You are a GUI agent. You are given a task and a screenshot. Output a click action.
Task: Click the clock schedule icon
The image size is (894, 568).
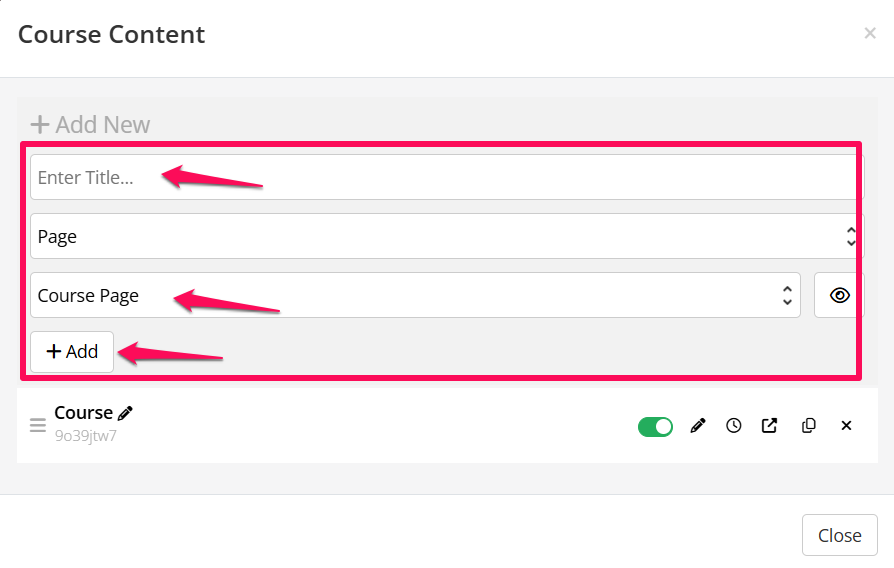click(734, 426)
